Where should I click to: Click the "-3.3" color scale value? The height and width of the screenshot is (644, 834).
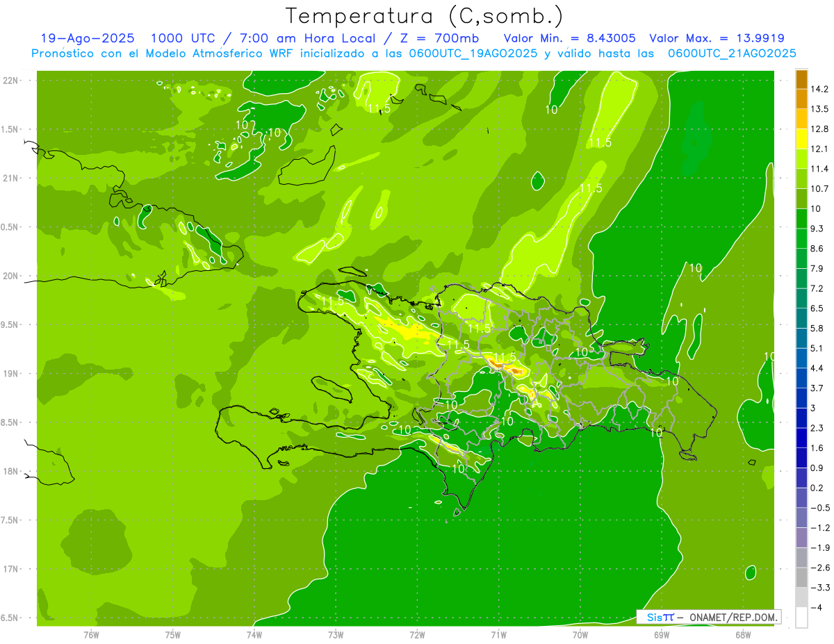click(819, 588)
